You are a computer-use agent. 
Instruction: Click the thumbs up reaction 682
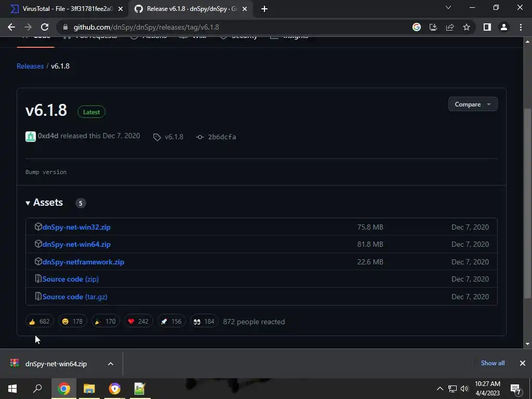39,321
